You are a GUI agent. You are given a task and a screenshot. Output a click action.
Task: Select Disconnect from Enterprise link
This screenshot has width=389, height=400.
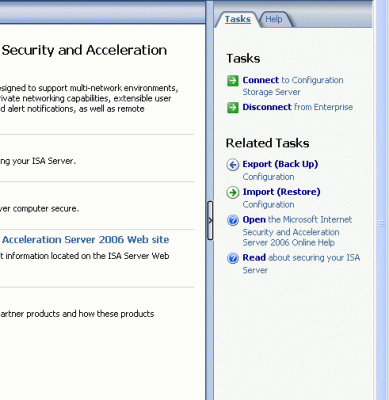click(x=297, y=107)
